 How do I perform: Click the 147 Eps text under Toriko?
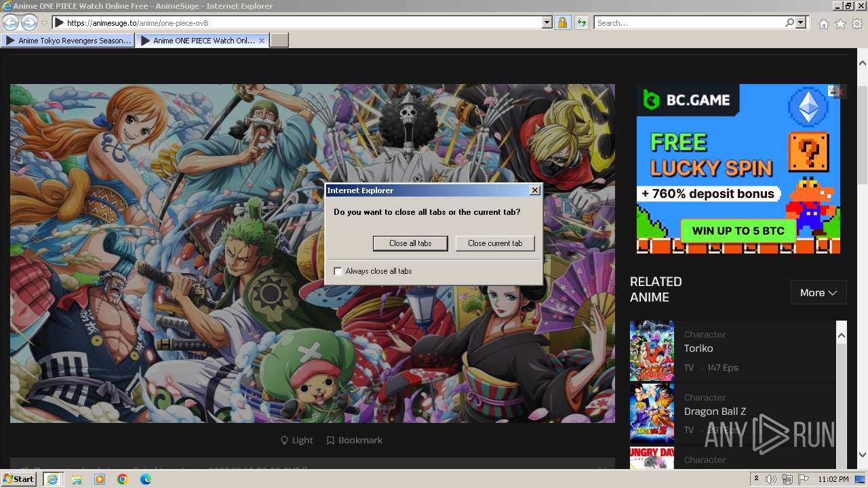[x=722, y=368]
